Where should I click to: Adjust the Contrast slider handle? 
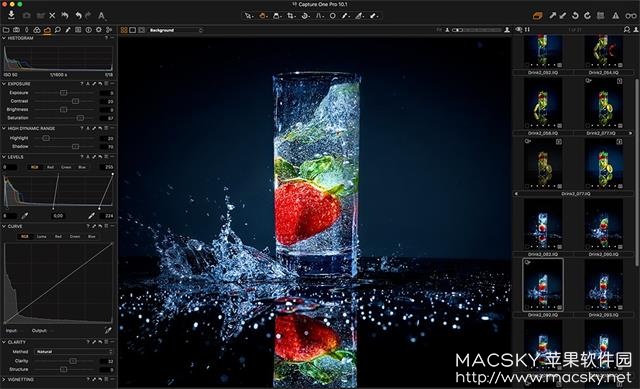pyautogui.click(x=75, y=101)
